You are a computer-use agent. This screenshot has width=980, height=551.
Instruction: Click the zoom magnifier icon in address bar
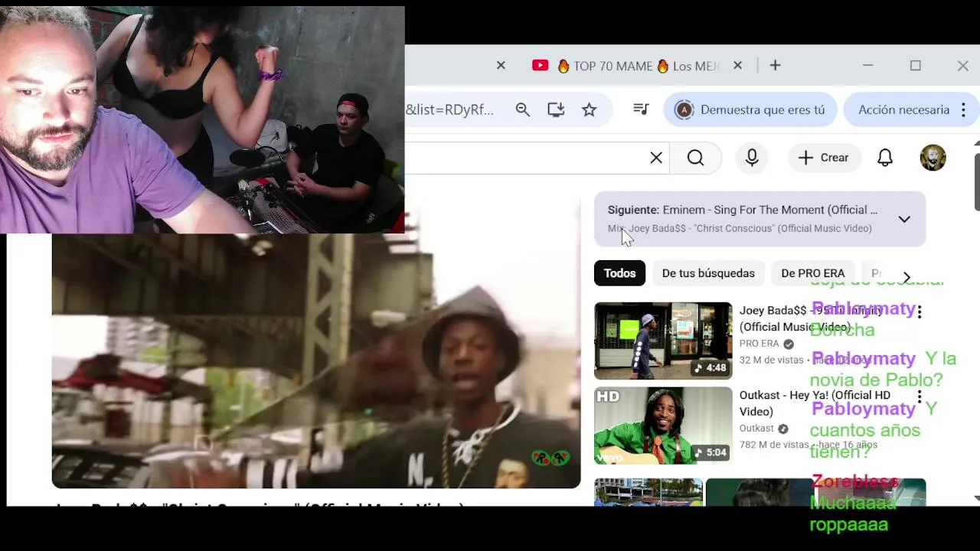tap(523, 109)
